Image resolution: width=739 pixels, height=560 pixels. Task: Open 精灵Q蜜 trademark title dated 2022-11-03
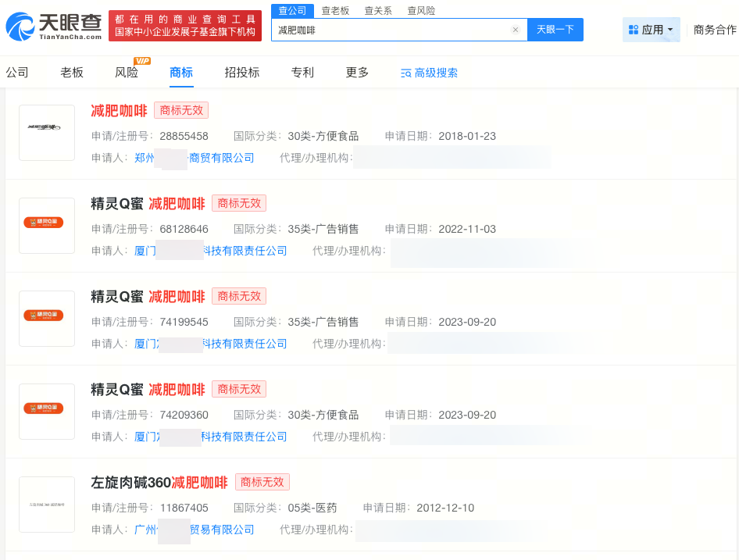[x=148, y=204]
